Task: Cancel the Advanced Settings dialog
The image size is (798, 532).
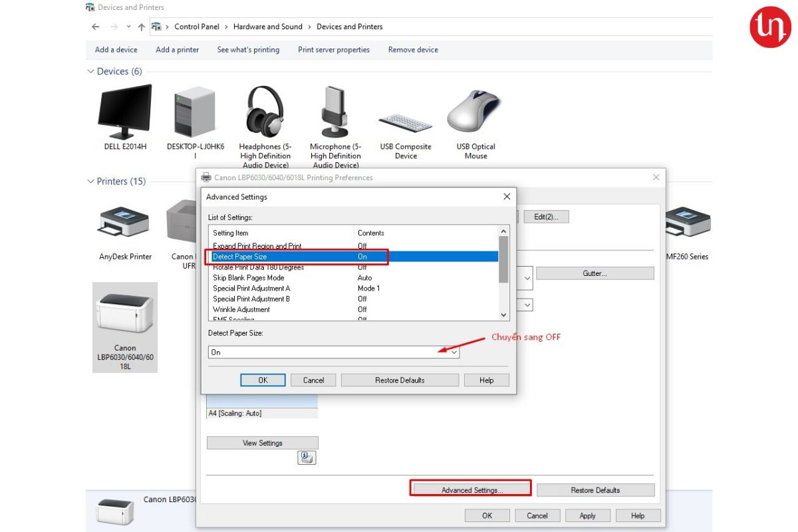Action: 313,380
